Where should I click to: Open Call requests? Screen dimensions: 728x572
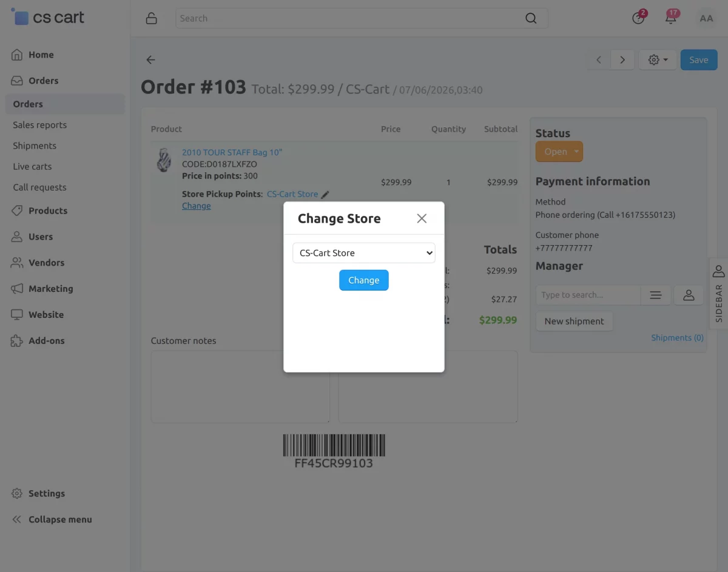(39, 187)
